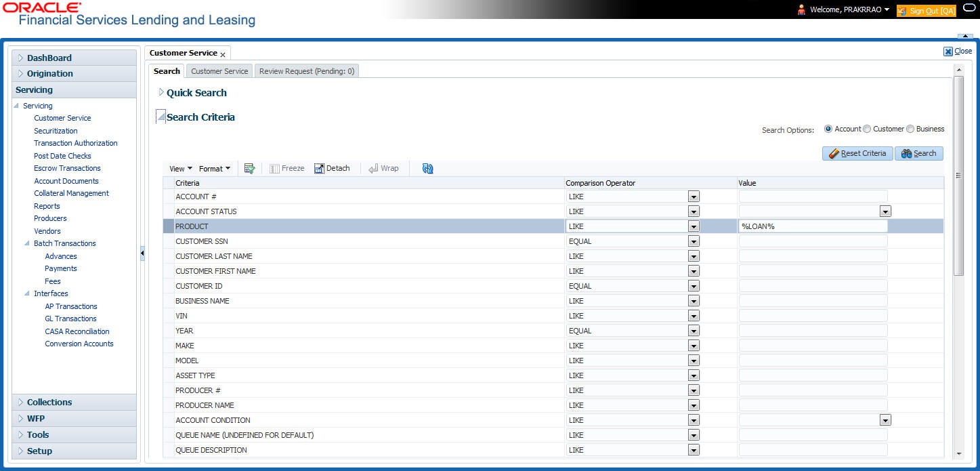Expand the Quick Search section
Viewport: 980px width, 471px height.
click(161, 92)
